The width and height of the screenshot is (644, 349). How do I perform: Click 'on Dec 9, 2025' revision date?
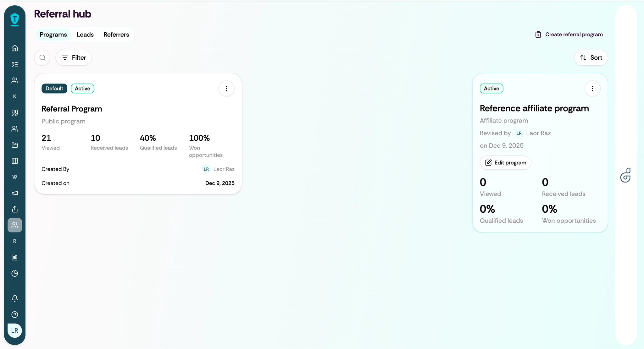point(502,146)
